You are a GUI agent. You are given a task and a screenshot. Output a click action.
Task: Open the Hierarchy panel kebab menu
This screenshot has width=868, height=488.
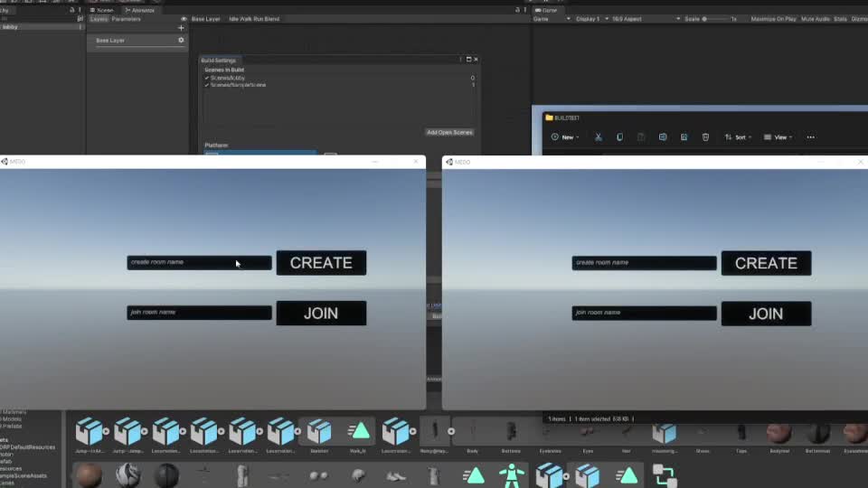(80, 10)
